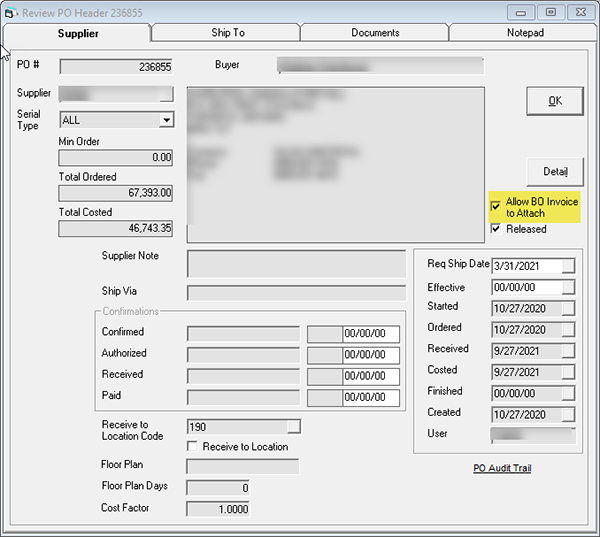Open the Detail button

coord(555,171)
